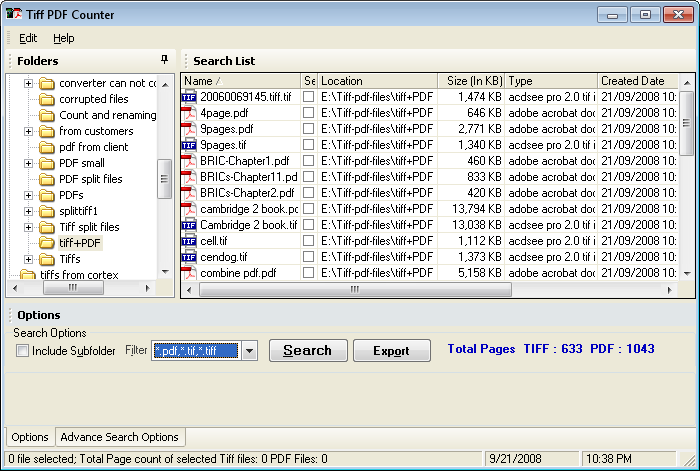Click the PDF icon beside 4page.pdf
The width and height of the screenshot is (700, 471).
(190, 113)
